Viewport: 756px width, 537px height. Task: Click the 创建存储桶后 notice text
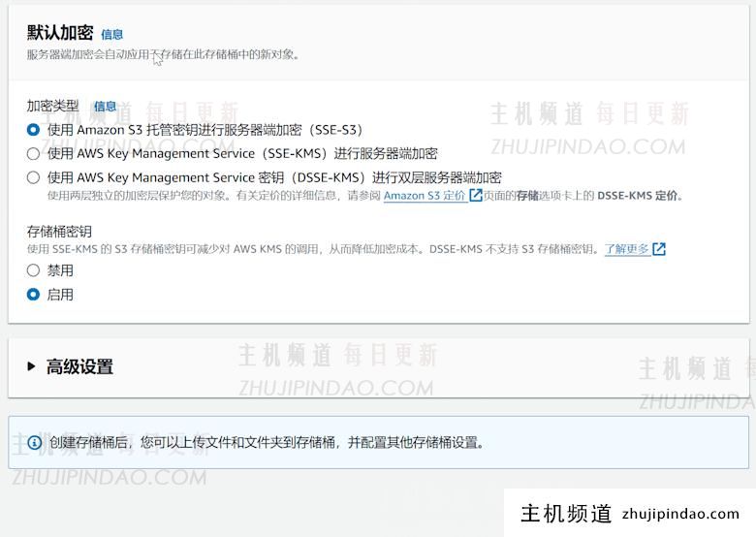point(267,442)
